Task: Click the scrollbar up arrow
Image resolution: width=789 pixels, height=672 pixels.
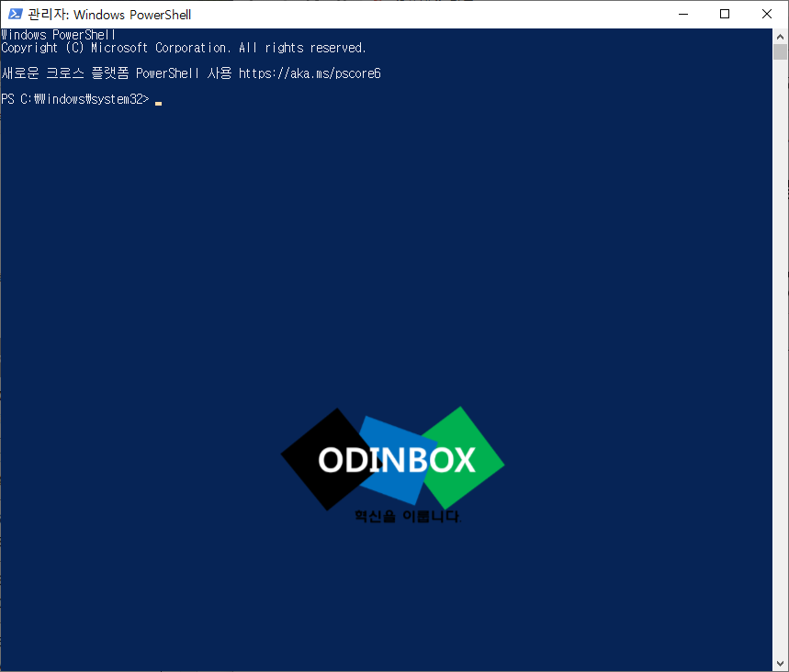Action: tap(780, 37)
